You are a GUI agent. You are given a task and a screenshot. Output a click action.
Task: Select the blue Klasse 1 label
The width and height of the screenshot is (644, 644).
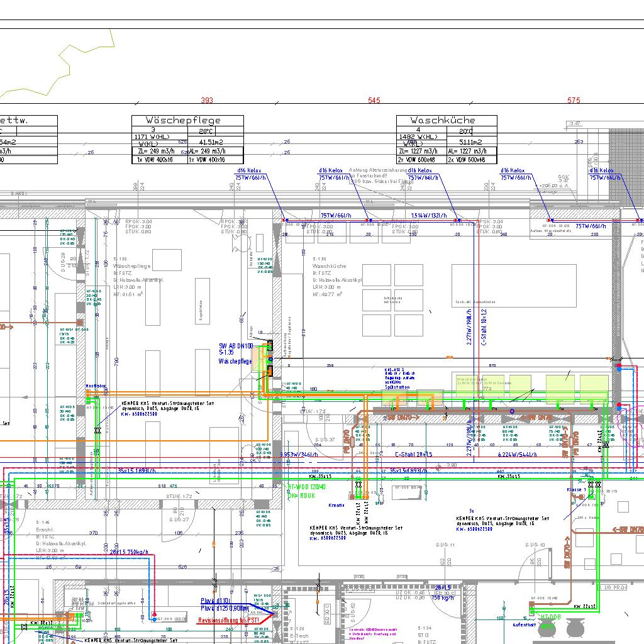point(576,489)
